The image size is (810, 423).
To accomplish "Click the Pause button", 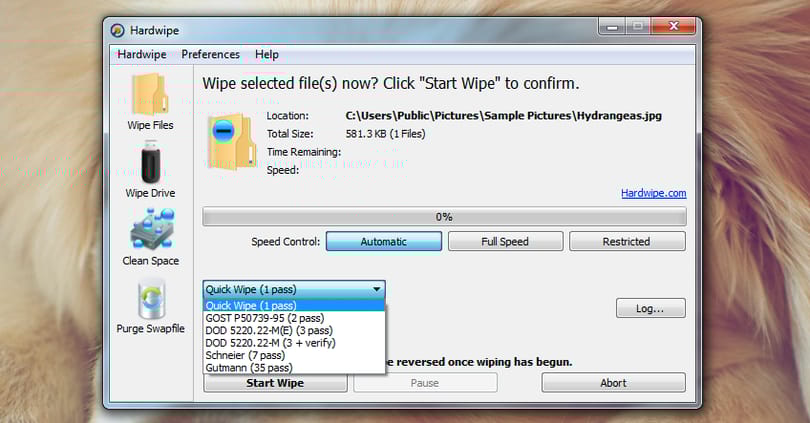I will 425,383.
